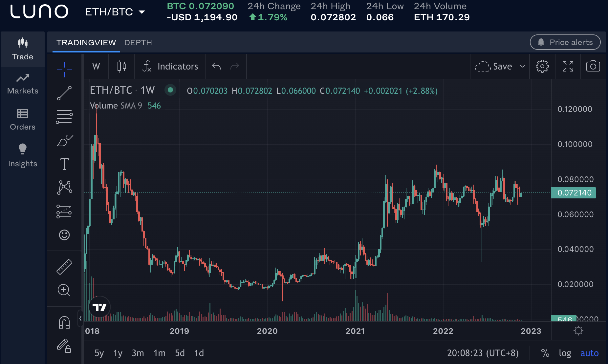Select the ruler measure tool
The width and height of the screenshot is (608, 364).
pyautogui.click(x=64, y=267)
